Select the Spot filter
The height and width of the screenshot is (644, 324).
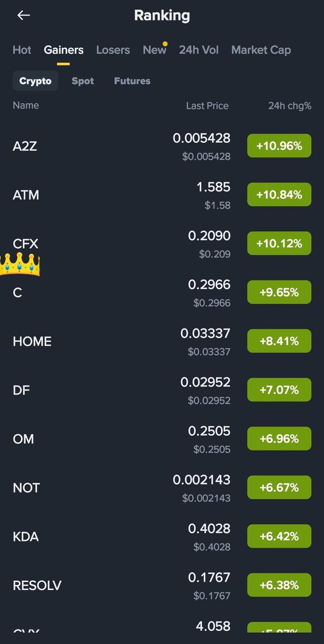[x=83, y=81]
